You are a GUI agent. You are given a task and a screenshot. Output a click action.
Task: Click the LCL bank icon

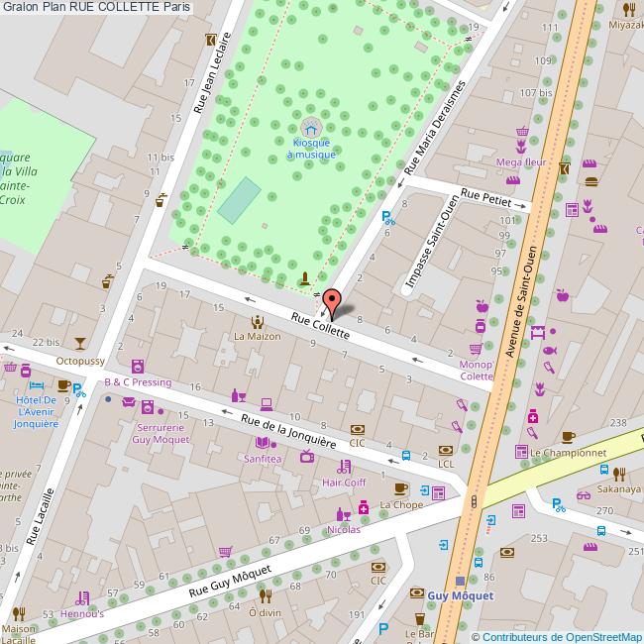click(446, 449)
